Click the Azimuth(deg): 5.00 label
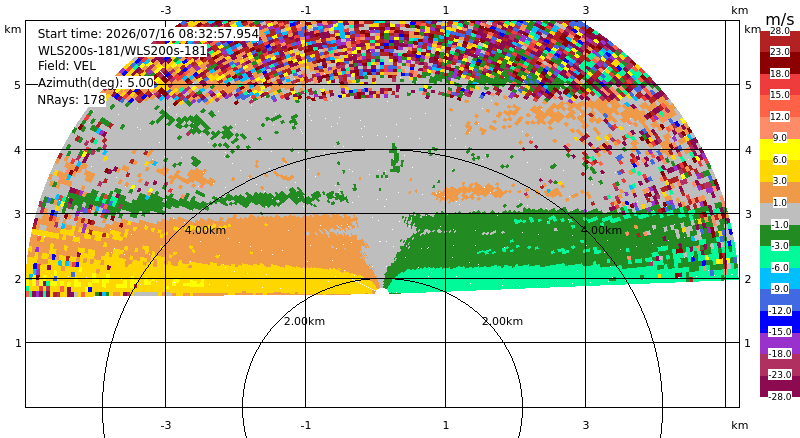Image resolution: width=800 pixels, height=438 pixels. pyautogui.click(x=96, y=83)
